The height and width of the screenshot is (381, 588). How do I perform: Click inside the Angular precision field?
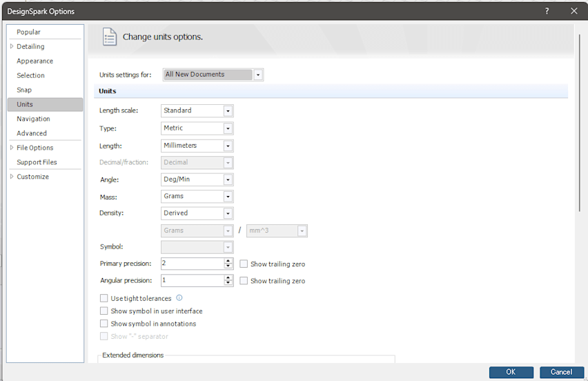(193, 280)
